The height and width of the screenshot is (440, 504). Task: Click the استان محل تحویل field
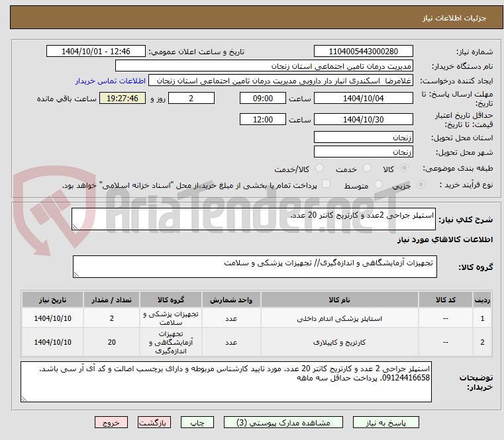click(363, 138)
